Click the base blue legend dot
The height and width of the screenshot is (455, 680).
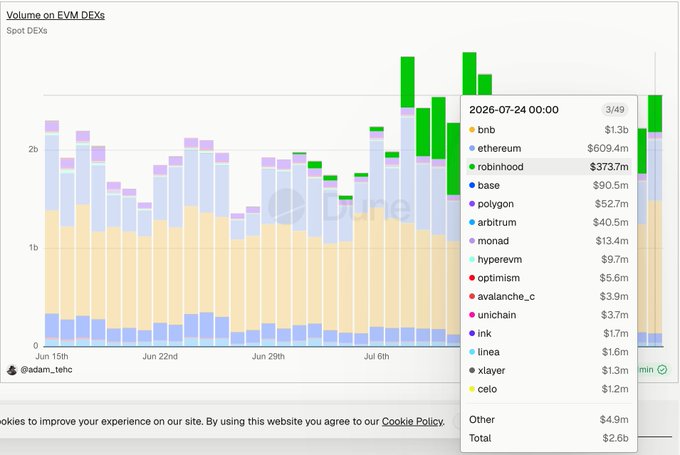point(472,185)
